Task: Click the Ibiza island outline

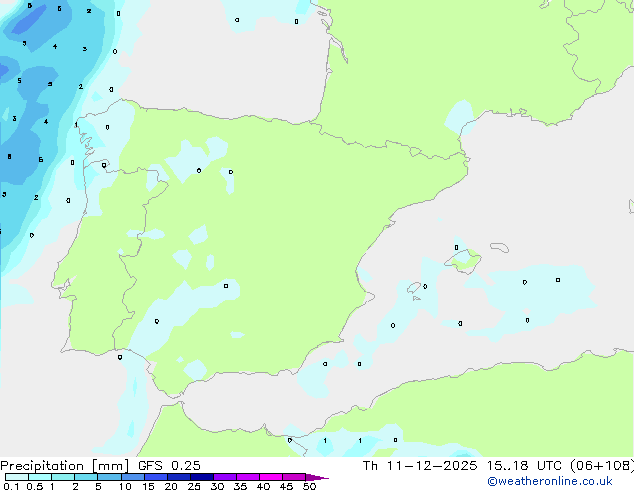Action: pos(414,288)
